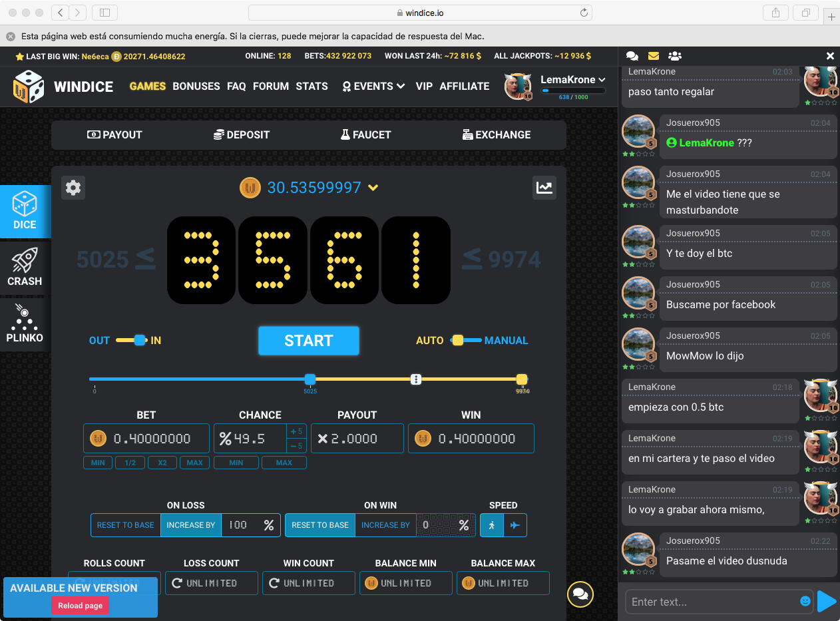Halve the bet with 1/2 button
The width and height of the screenshot is (840, 621).
point(130,463)
